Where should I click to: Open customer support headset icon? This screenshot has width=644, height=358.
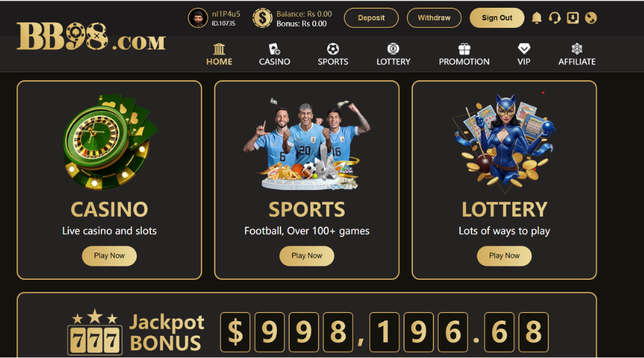click(555, 18)
